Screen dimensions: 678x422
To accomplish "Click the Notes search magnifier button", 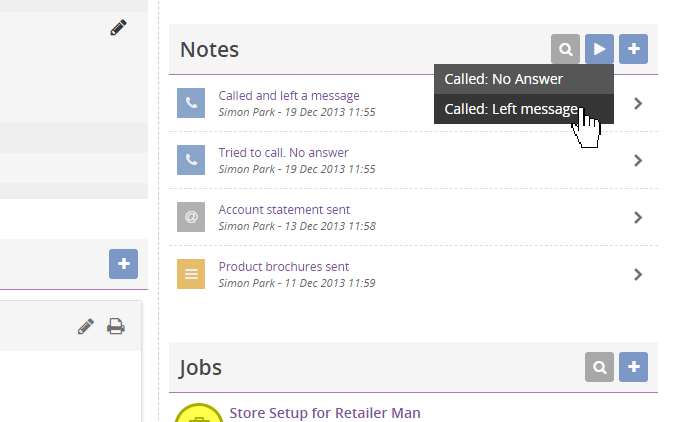I will click(565, 49).
